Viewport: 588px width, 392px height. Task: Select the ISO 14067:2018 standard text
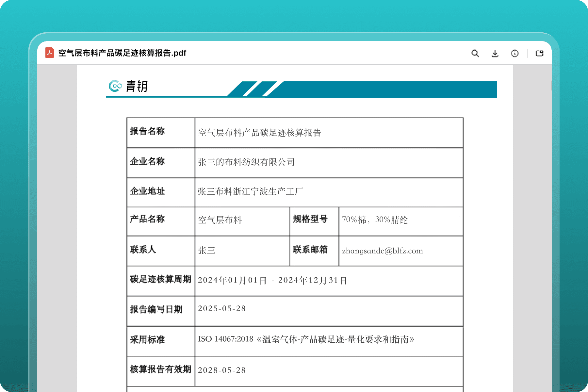(x=305, y=339)
